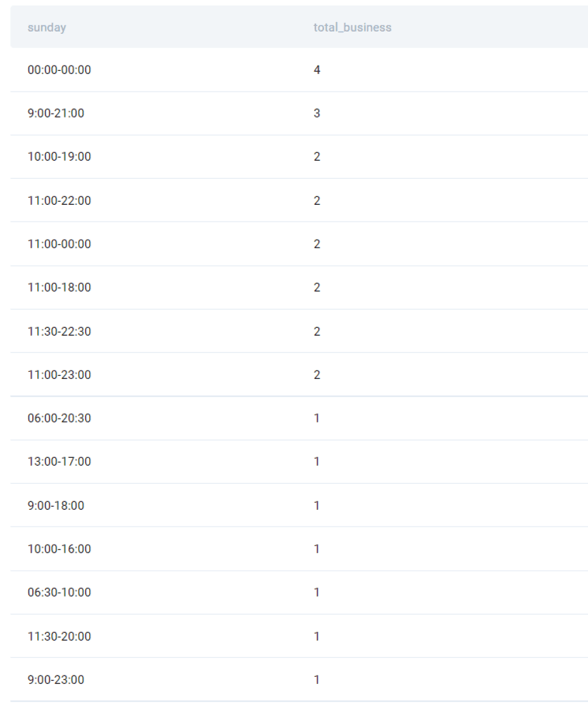Click the 11:00-22:00 hours cell
The width and height of the screenshot is (588, 710).
[59, 201]
